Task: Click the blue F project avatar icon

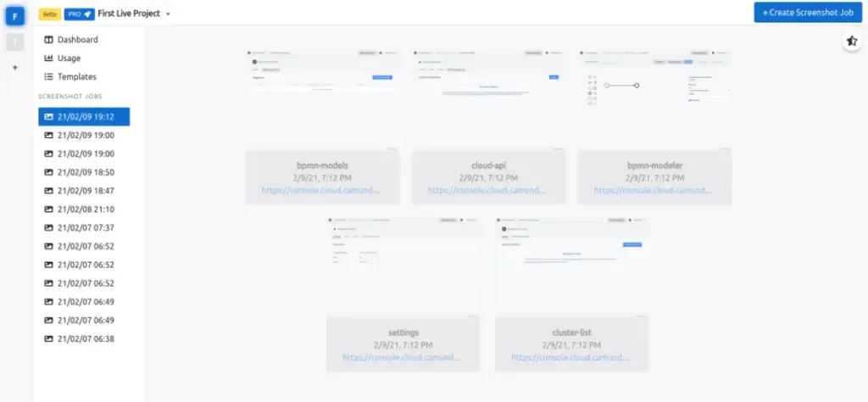Action: pos(14,14)
